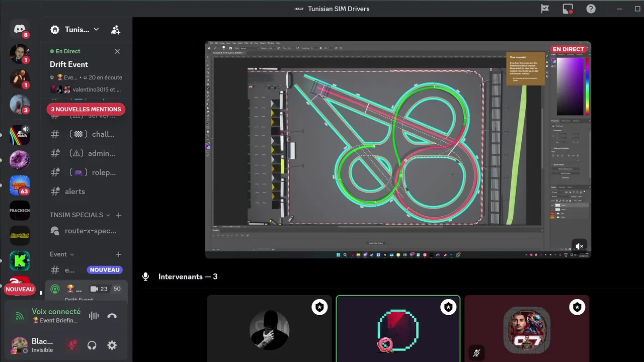Add channel to Event category
This screenshot has height=362, width=644.
click(119, 254)
